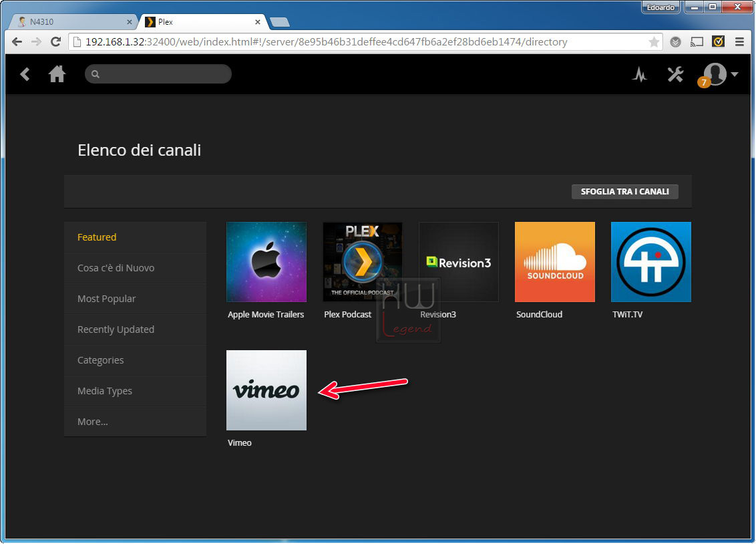Open More... in the sidebar
Viewport: 756px width, 544px height.
click(135, 422)
